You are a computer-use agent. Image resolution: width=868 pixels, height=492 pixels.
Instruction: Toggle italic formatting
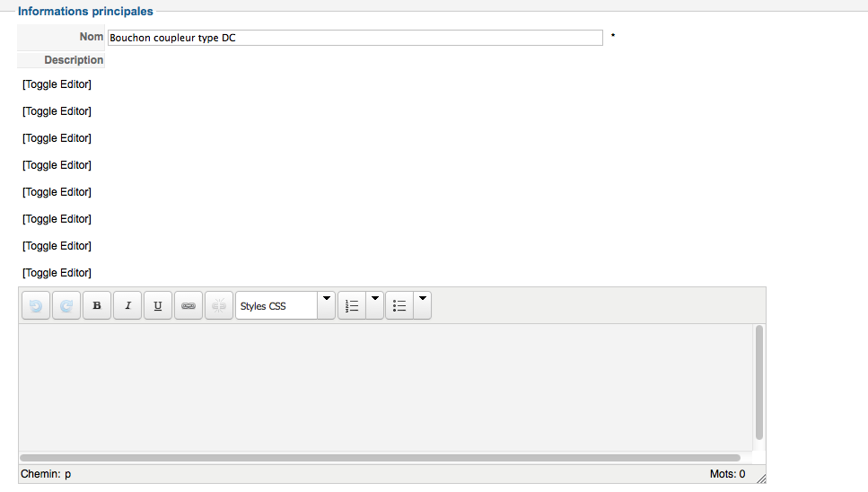click(127, 305)
